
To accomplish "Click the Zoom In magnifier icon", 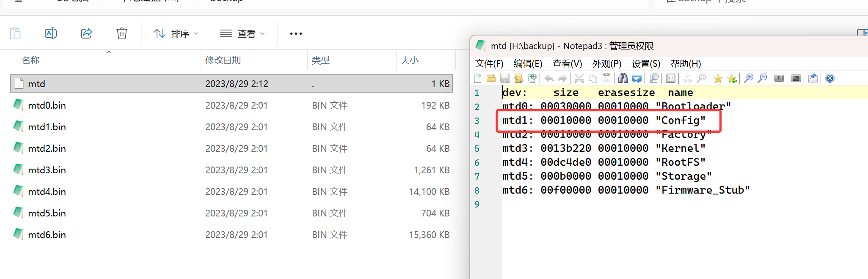I will (x=749, y=78).
